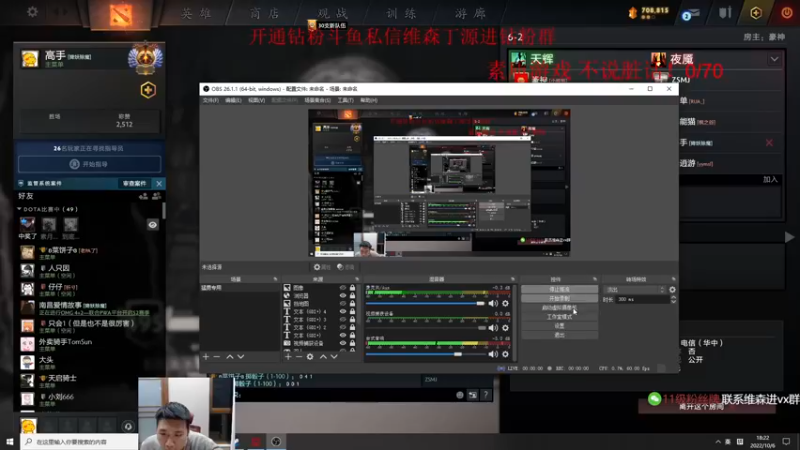This screenshot has height=450, width=800.
Task: Select friend 外卖骑手TomSun in list
Action: [91, 344]
